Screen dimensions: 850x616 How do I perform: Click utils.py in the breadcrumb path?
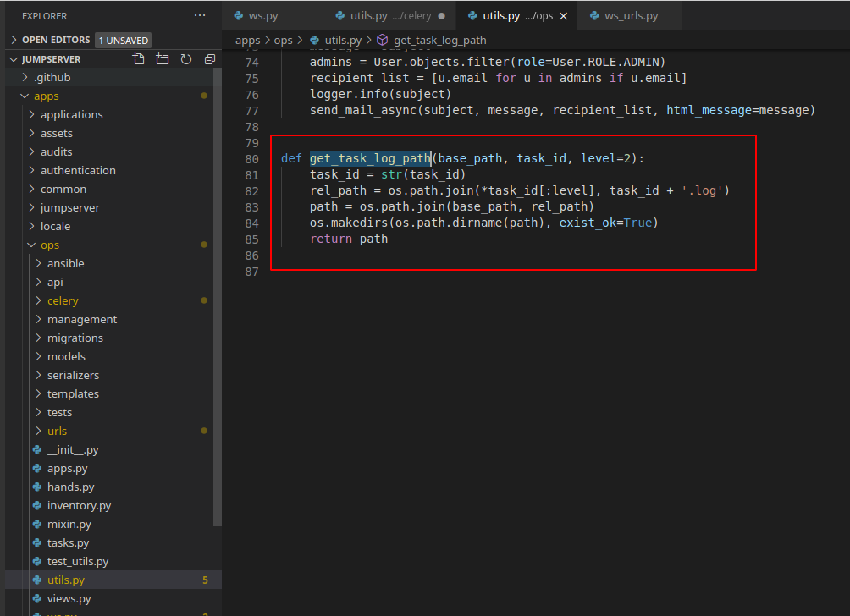tap(343, 40)
